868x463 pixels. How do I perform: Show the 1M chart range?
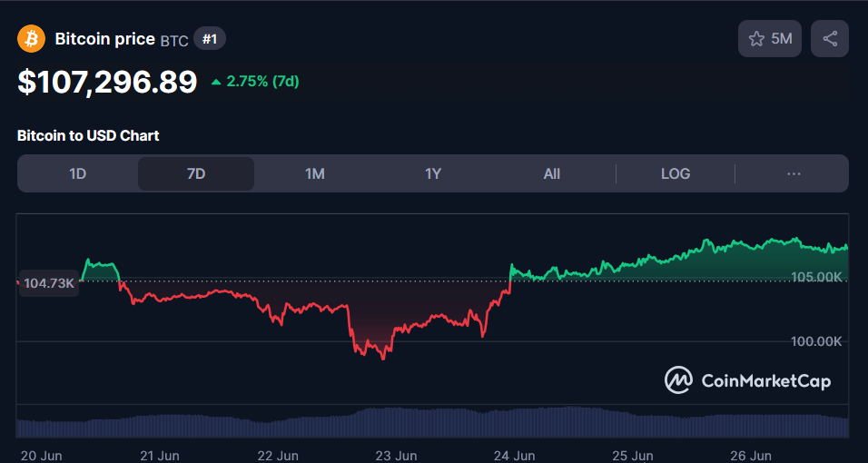pyautogui.click(x=315, y=173)
